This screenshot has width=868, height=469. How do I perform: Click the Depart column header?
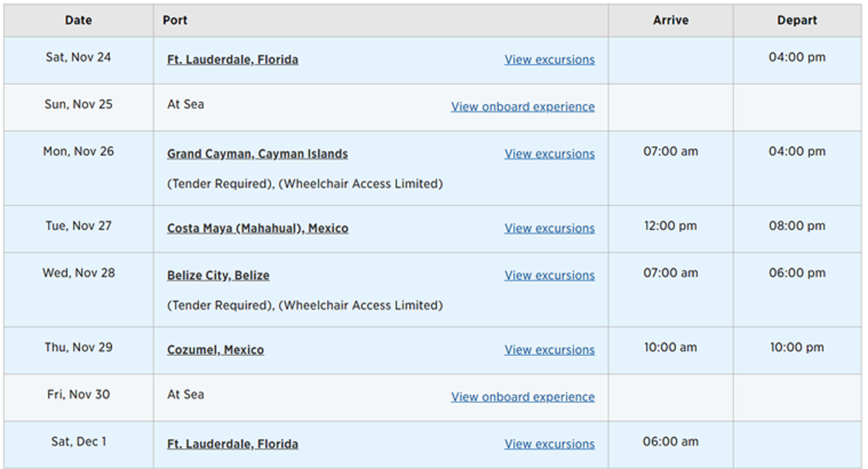(x=797, y=20)
